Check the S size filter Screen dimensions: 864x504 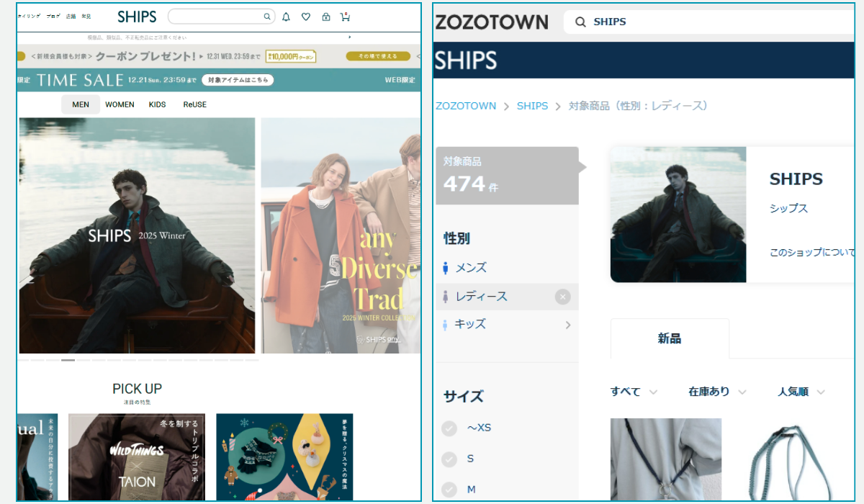449,459
